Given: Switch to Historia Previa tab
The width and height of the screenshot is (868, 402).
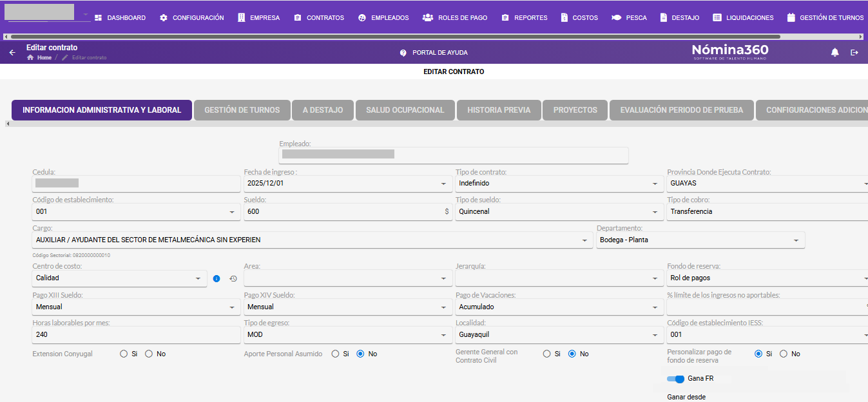Looking at the screenshot, I should (499, 110).
